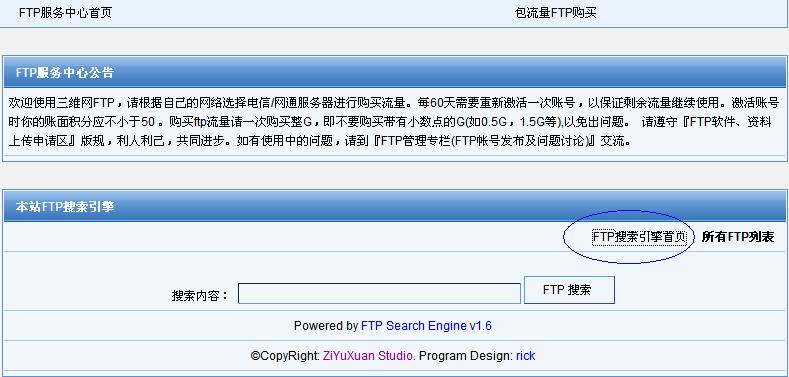
Task: Go to 包流量FTP购买 page
Action: pyautogui.click(x=556, y=13)
